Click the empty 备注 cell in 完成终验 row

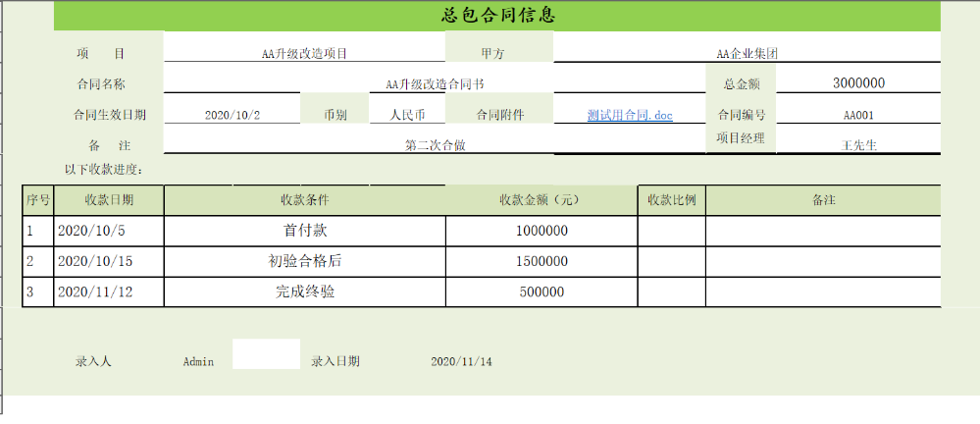pyautogui.click(x=823, y=292)
